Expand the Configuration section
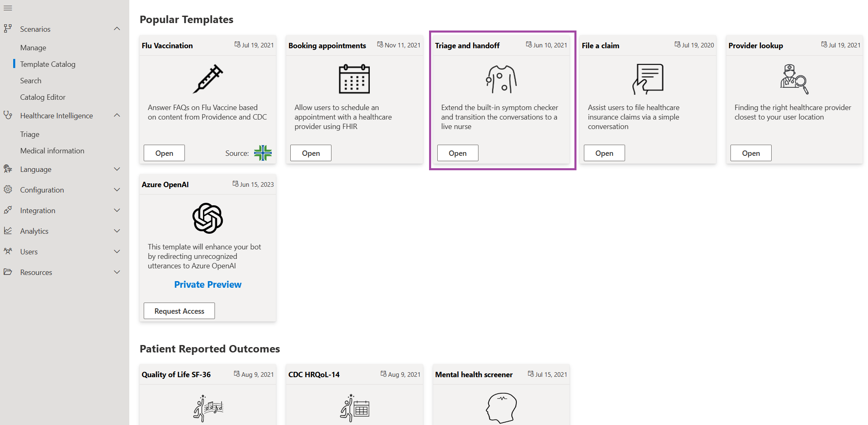Viewport: 868px width, 425px height. 117,190
